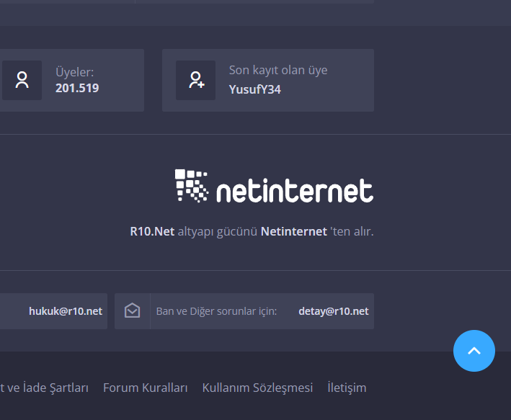Open İletişim footer link

[347, 388]
